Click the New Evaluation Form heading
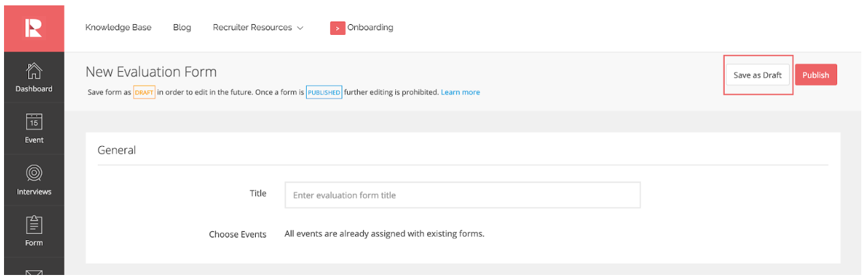The image size is (868, 279). click(x=151, y=72)
